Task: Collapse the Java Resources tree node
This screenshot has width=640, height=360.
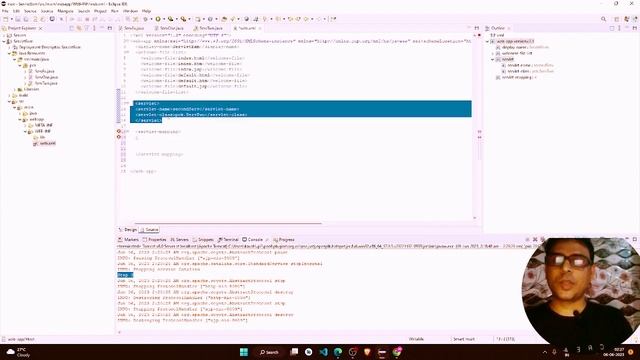Action: [9, 53]
